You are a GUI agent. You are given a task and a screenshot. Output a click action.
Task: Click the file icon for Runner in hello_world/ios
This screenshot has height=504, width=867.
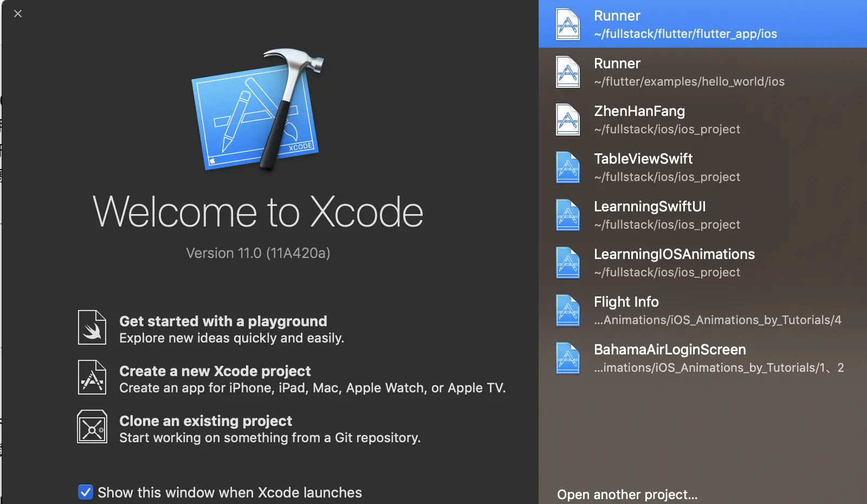click(x=568, y=72)
